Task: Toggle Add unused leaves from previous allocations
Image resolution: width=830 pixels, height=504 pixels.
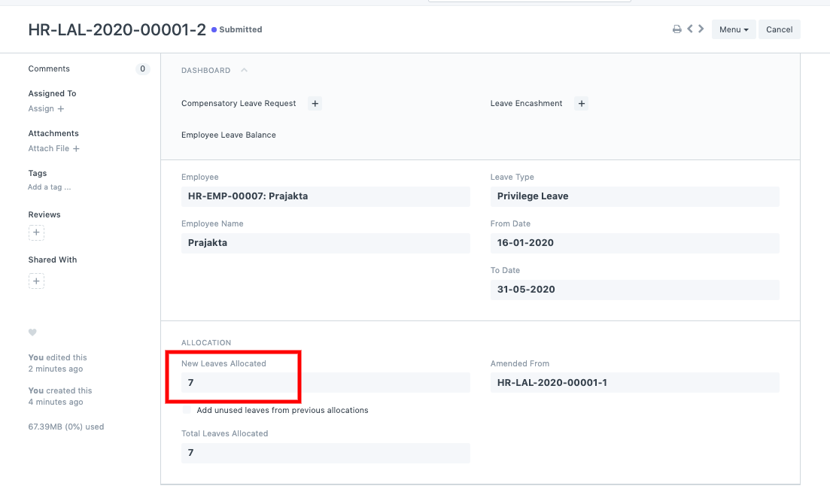Action: (x=187, y=411)
